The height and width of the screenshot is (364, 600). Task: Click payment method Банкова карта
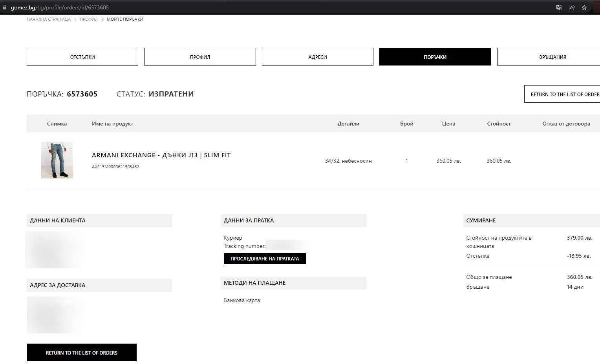[242, 300]
